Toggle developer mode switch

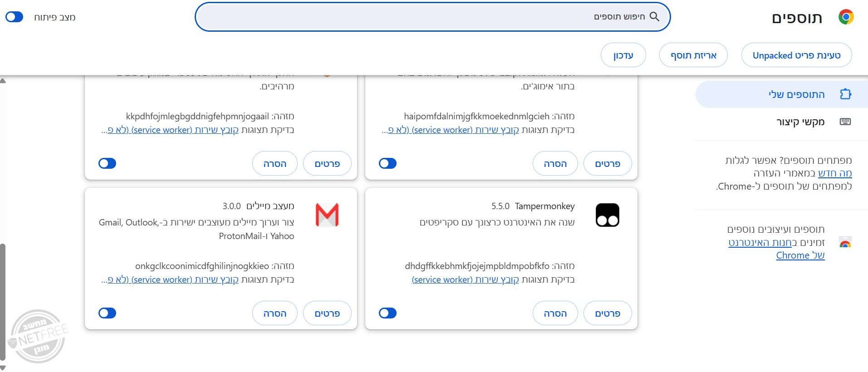coord(14,17)
